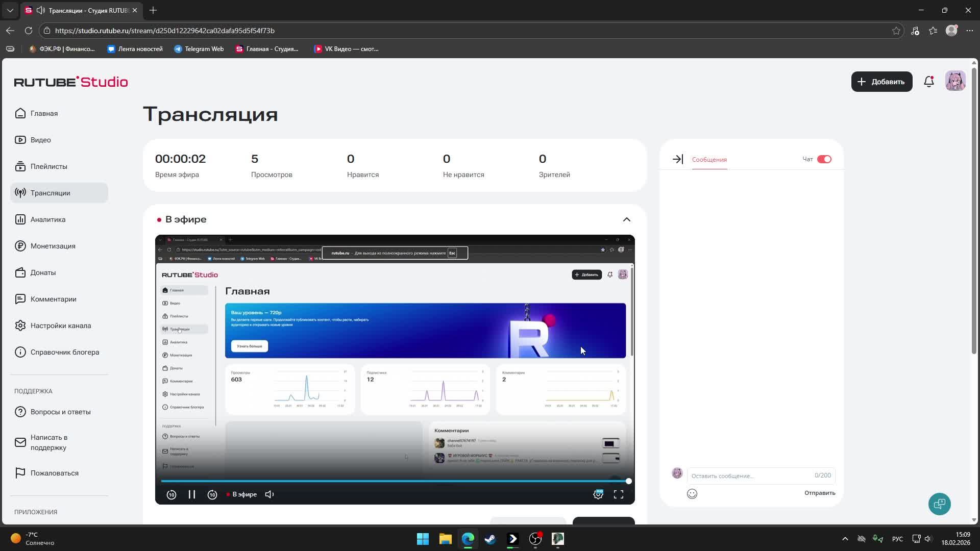Collapse the В эфире video panel

point(626,219)
